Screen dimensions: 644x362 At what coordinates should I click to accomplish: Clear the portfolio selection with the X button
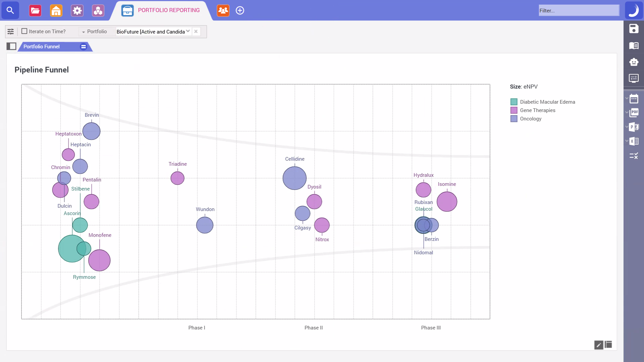click(196, 31)
